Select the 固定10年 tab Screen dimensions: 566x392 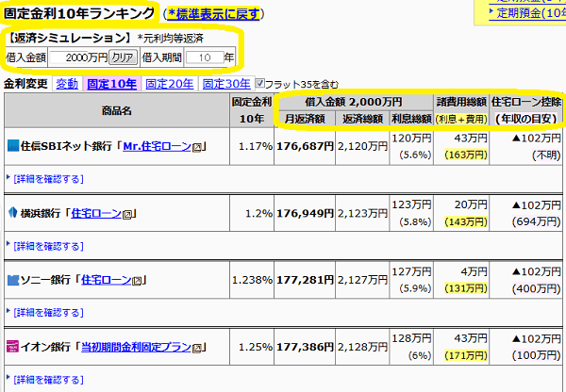(x=112, y=84)
